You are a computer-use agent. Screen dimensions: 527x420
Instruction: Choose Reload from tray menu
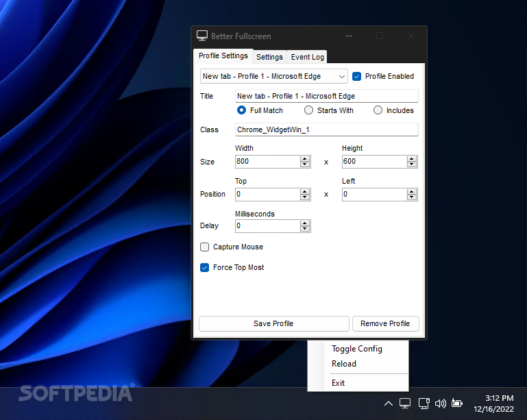pyautogui.click(x=344, y=364)
